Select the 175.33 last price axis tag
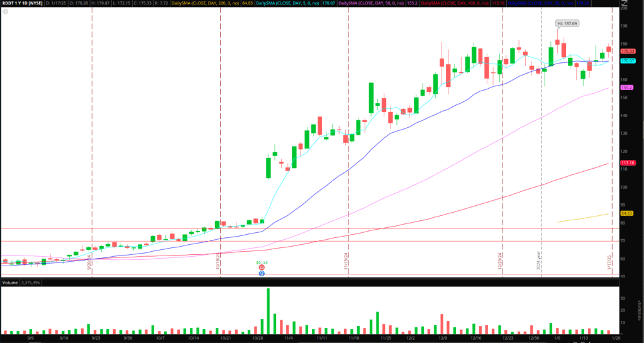644x343 pixels. [x=628, y=52]
